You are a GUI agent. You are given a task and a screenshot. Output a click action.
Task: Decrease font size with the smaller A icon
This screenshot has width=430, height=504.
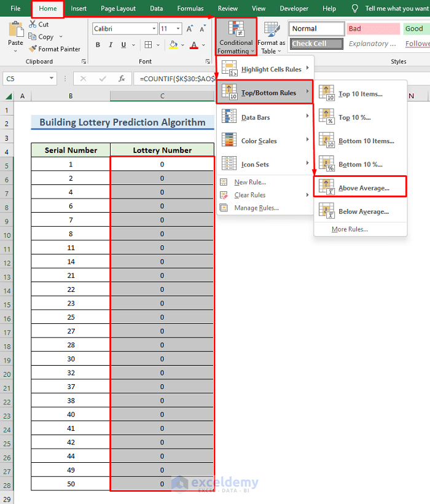[x=203, y=29]
